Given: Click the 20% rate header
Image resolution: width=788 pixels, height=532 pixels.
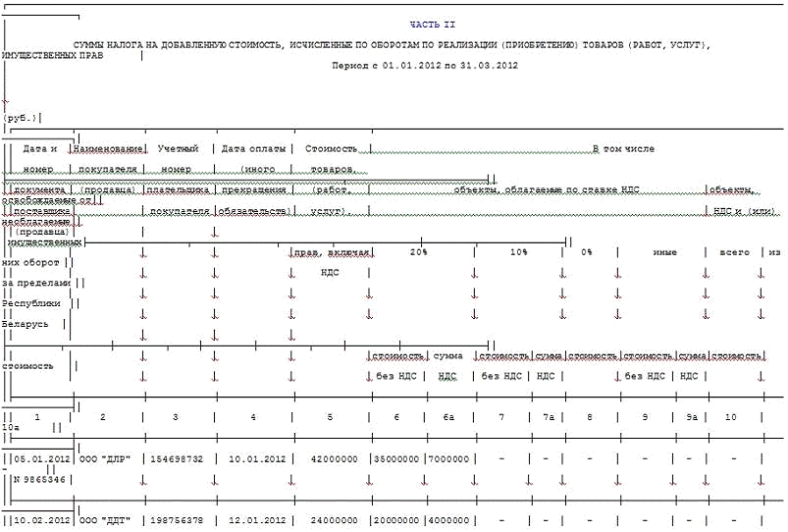Looking at the screenshot, I should coord(418,252).
